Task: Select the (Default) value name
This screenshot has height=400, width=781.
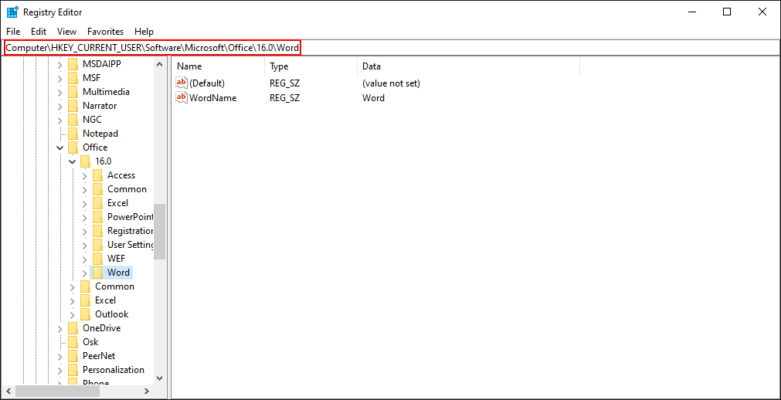Action: (207, 83)
